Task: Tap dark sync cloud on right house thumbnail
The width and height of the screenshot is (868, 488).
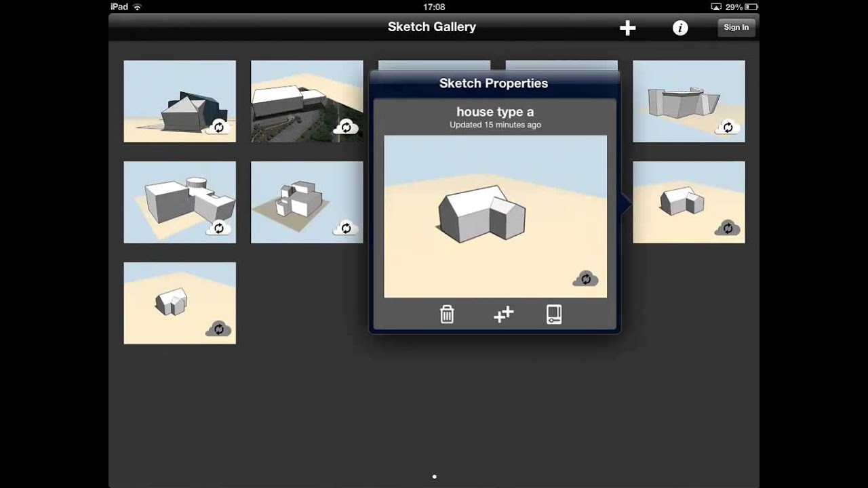Action: [x=728, y=228]
